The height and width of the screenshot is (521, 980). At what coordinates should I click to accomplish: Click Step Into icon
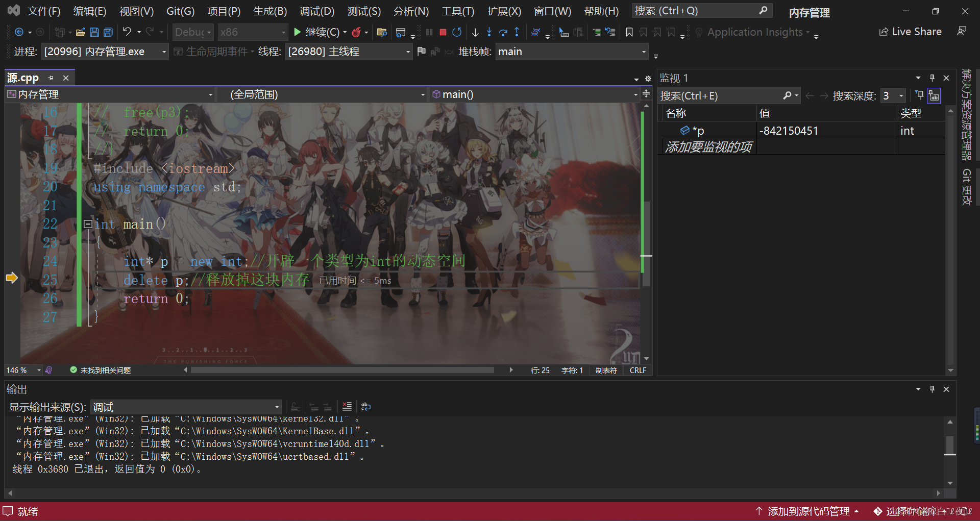click(x=489, y=32)
